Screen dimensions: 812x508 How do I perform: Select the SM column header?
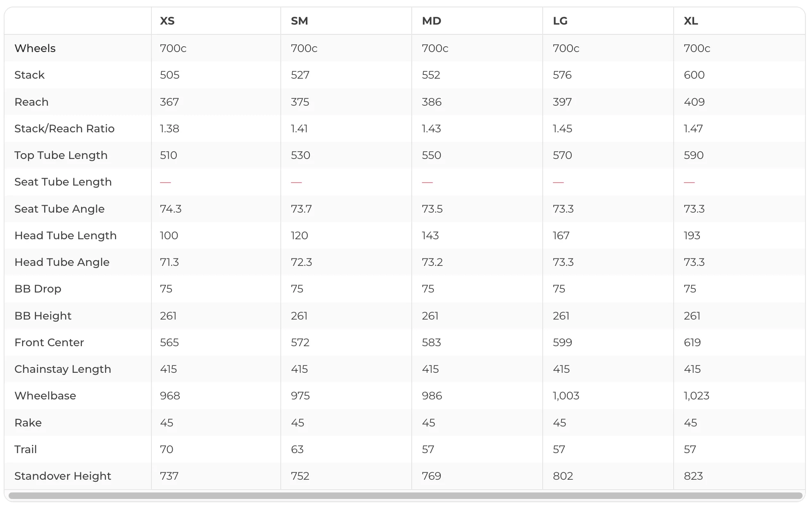click(299, 21)
